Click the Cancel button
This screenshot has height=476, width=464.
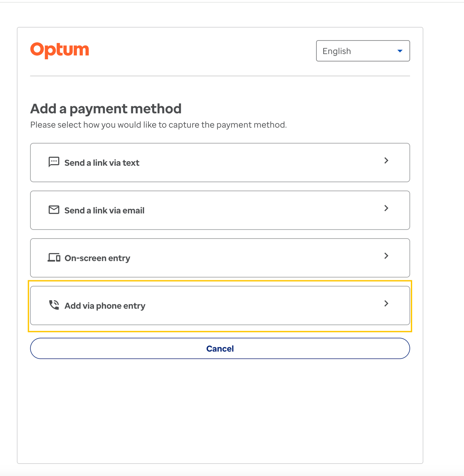[x=220, y=348]
